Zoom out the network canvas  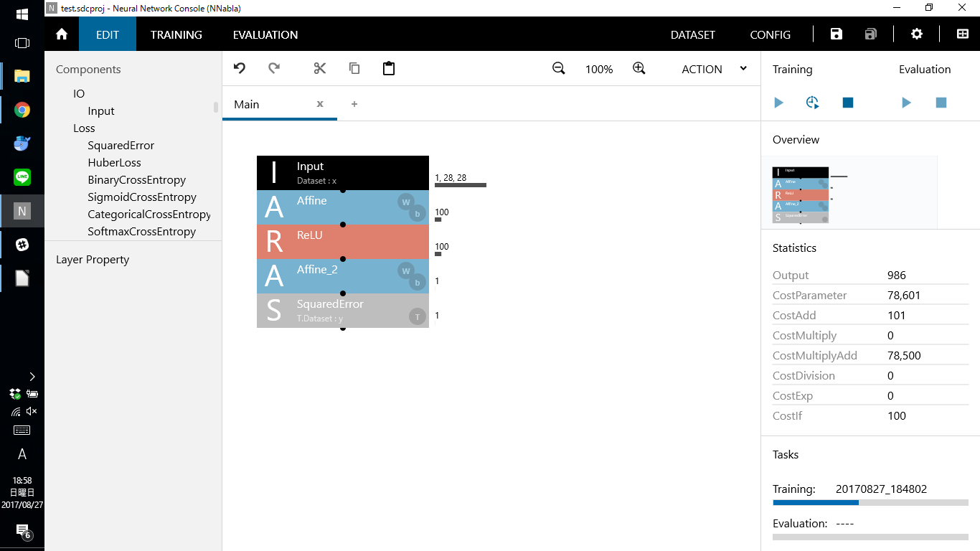coord(559,69)
